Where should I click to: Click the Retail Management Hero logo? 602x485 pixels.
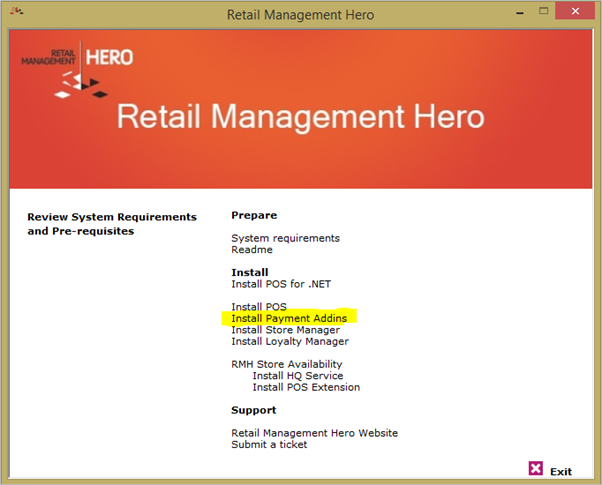click(x=77, y=70)
